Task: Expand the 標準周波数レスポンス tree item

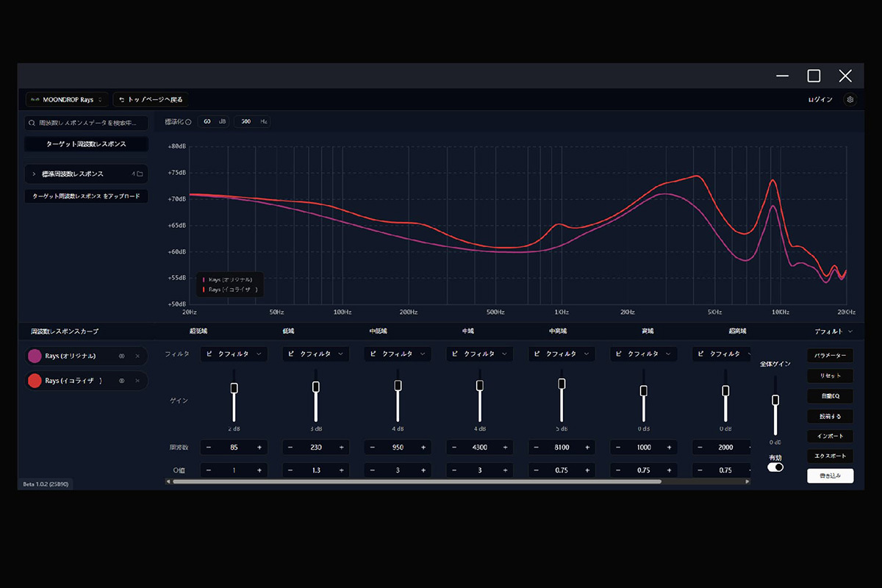Action: click(x=34, y=174)
